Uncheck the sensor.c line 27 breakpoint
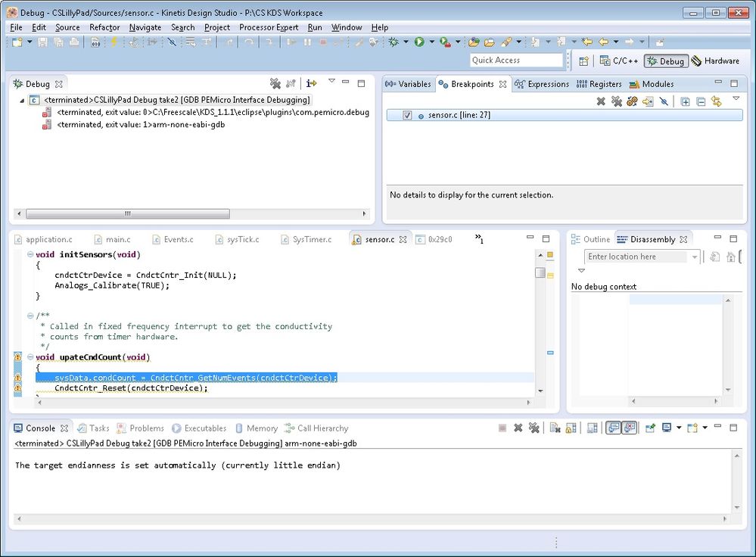This screenshot has height=557, width=756. [407, 115]
